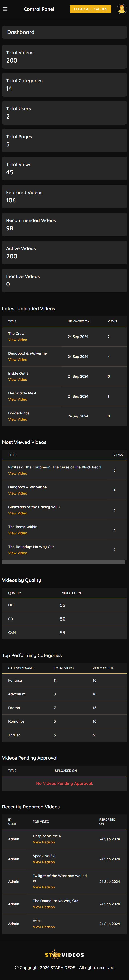Click the Inactive Videos stat card
This screenshot has width=129, height=980.
tap(64, 280)
